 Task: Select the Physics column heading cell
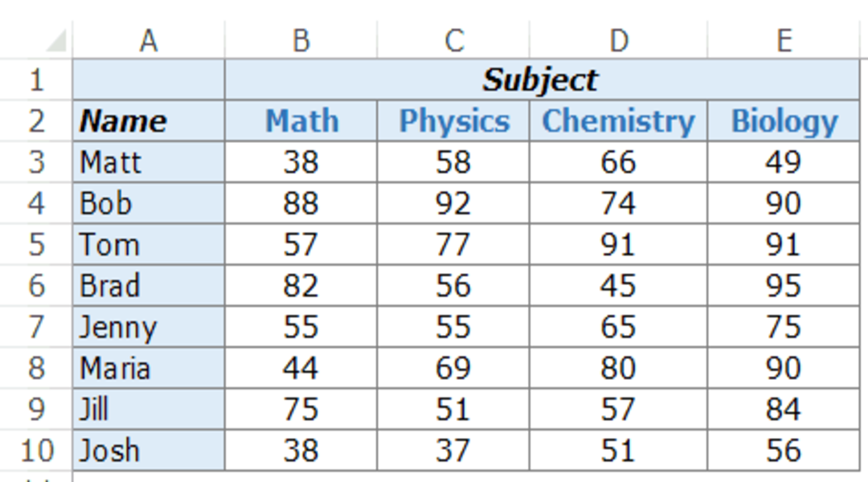click(x=452, y=120)
